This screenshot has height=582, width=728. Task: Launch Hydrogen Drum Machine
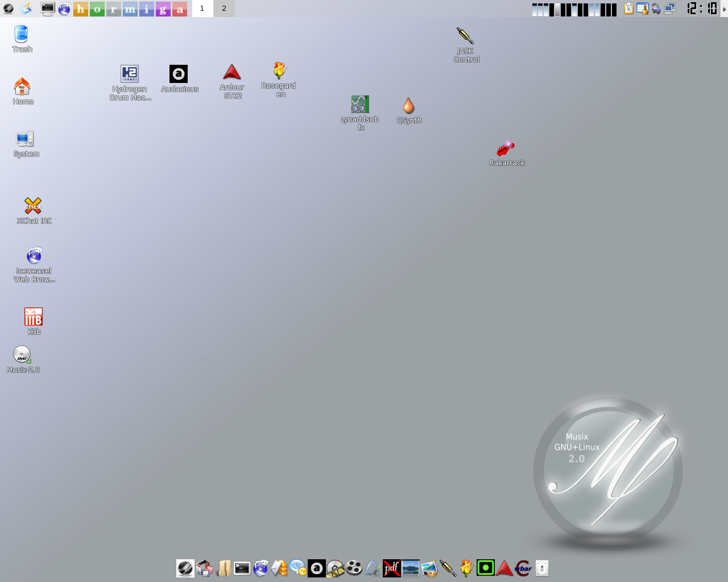click(x=130, y=74)
